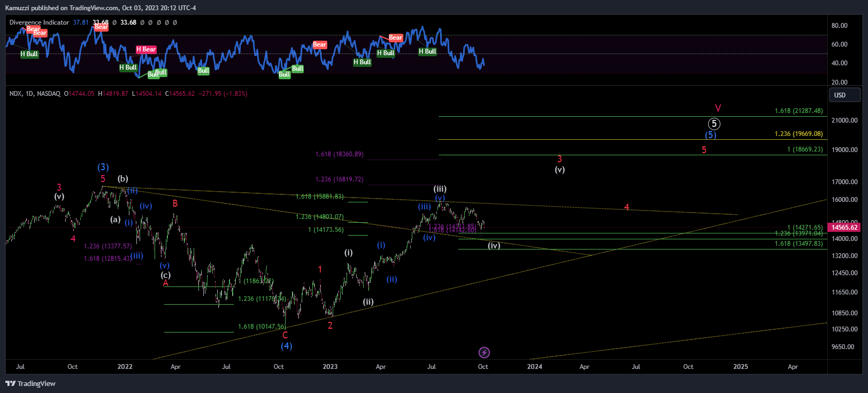868x393 pixels.
Task: Click the red 14565.62 current price tag
Action: pyautogui.click(x=844, y=228)
